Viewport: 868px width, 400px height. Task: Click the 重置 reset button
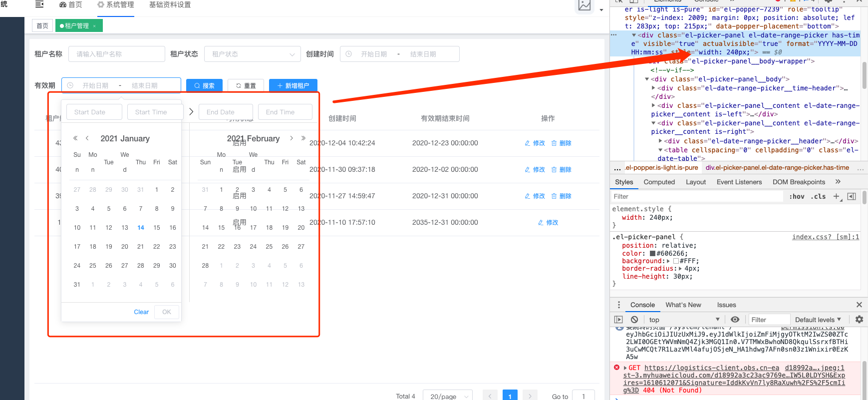click(x=246, y=85)
